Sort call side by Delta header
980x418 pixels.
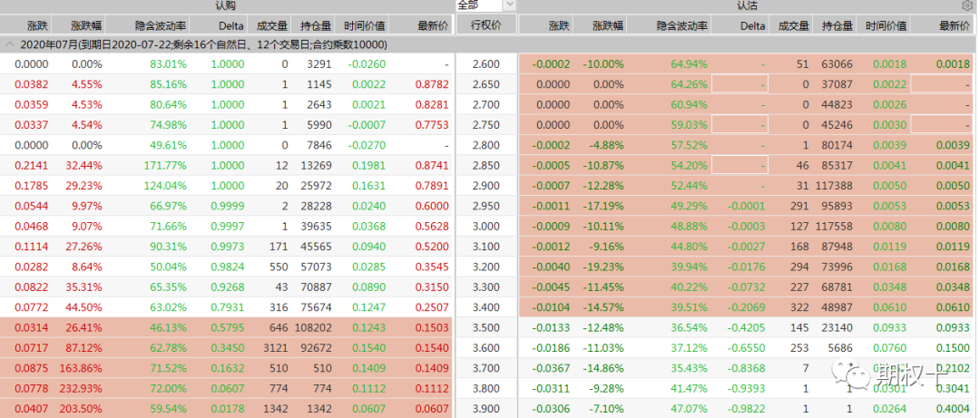pos(231,25)
